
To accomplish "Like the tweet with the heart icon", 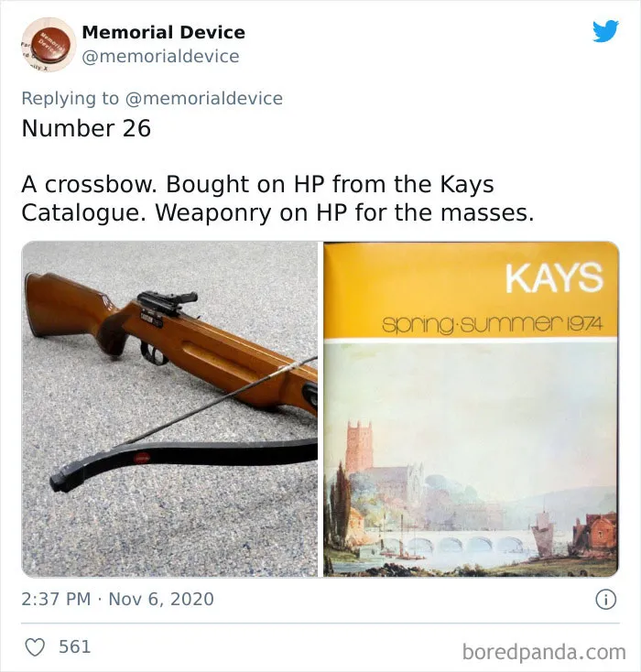I will coord(35,647).
